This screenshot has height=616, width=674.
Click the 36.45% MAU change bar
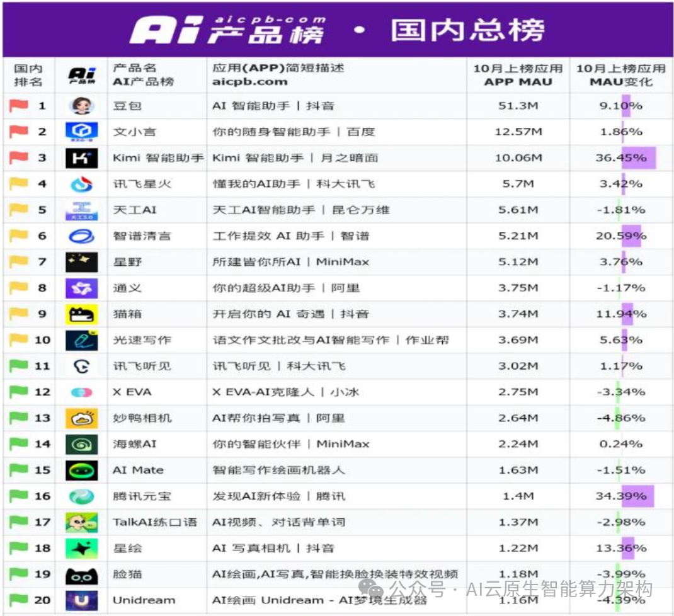(639, 157)
